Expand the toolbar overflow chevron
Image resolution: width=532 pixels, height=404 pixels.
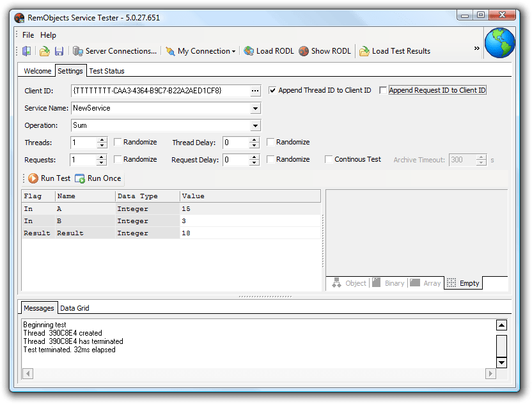(477, 49)
